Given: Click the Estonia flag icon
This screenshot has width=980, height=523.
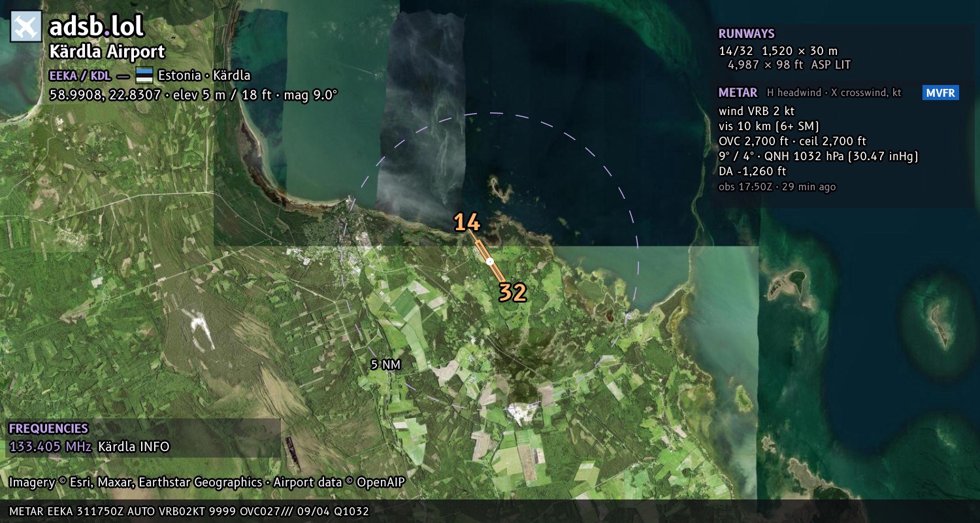Looking at the screenshot, I should click(144, 75).
